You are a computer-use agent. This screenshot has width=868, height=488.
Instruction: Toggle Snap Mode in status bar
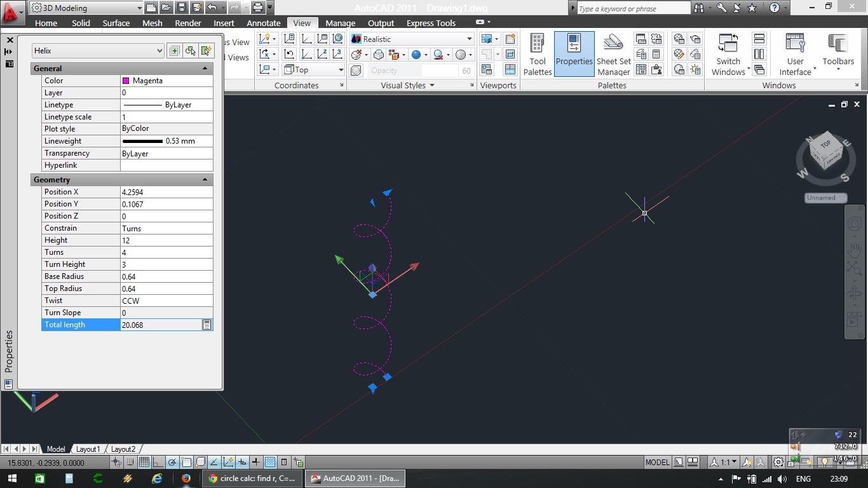click(130, 462)
